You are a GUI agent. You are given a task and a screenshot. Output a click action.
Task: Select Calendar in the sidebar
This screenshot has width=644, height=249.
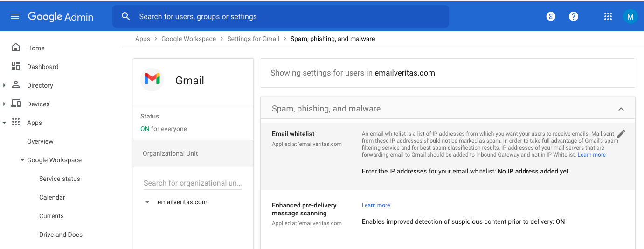[x=52, y=197]
